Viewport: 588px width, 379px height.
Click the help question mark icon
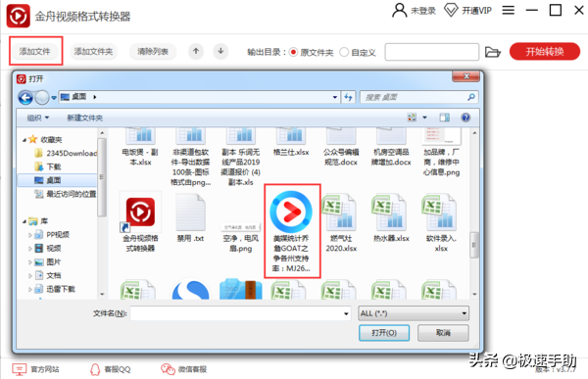click(465, 118)
